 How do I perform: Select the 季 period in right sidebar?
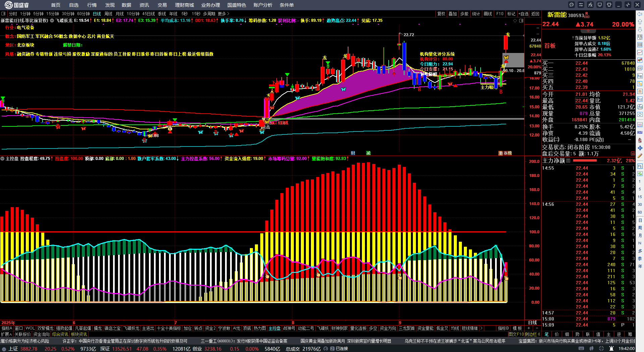[640, 259]
